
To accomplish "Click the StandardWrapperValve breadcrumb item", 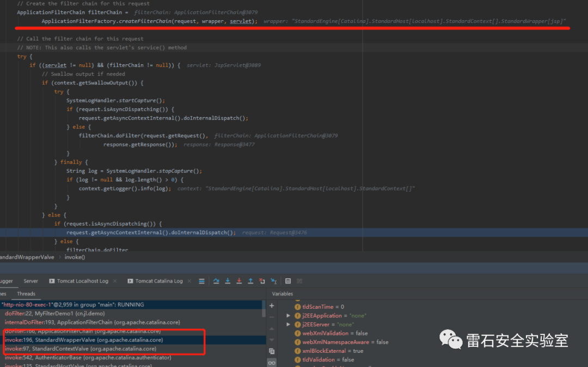I will pos(27,257).
